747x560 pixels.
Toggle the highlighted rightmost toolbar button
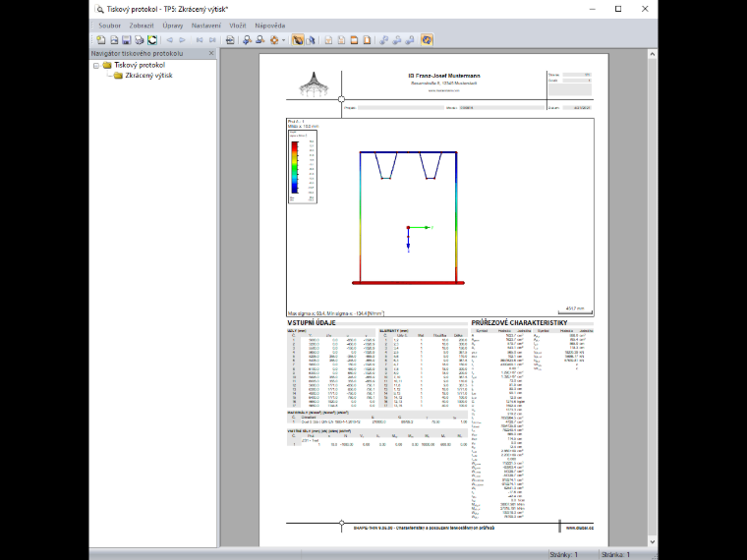tap(427, 40)
